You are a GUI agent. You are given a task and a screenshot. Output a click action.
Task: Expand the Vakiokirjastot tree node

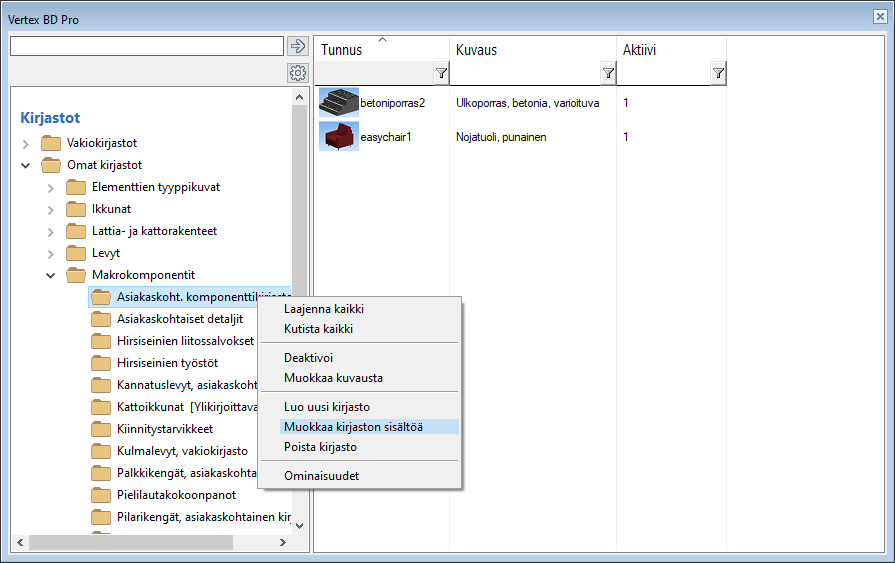click(x=26, y=144)
